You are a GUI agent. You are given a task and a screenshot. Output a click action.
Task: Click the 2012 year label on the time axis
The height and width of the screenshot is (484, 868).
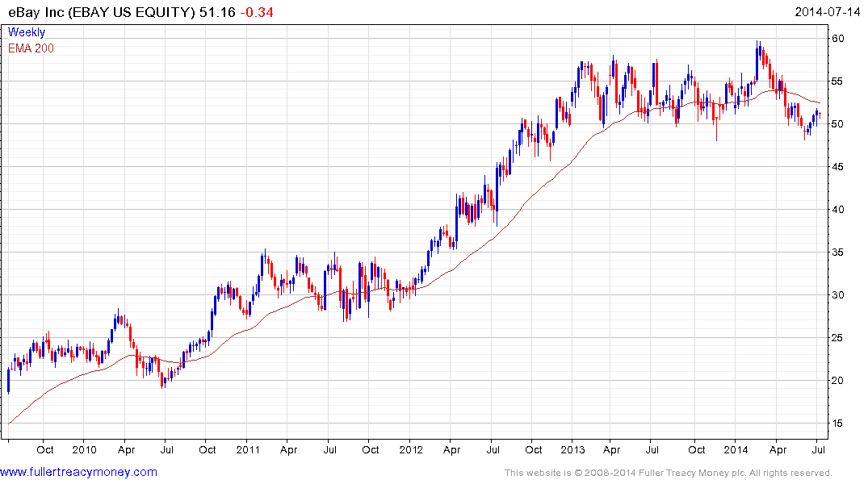[x=410, y=449]
